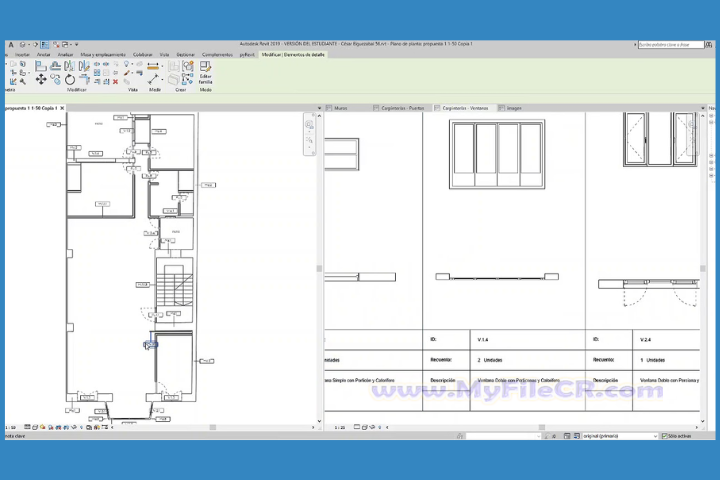This screenshot has width=720, height=480.
Task: Open the Gestionar ribbon tab
Action: point(186,55)
